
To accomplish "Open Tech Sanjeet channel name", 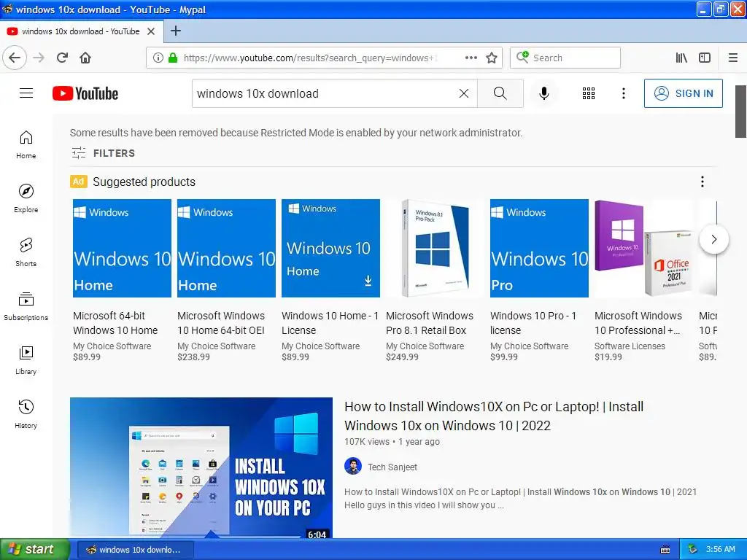I will click(x=392, y=467).
